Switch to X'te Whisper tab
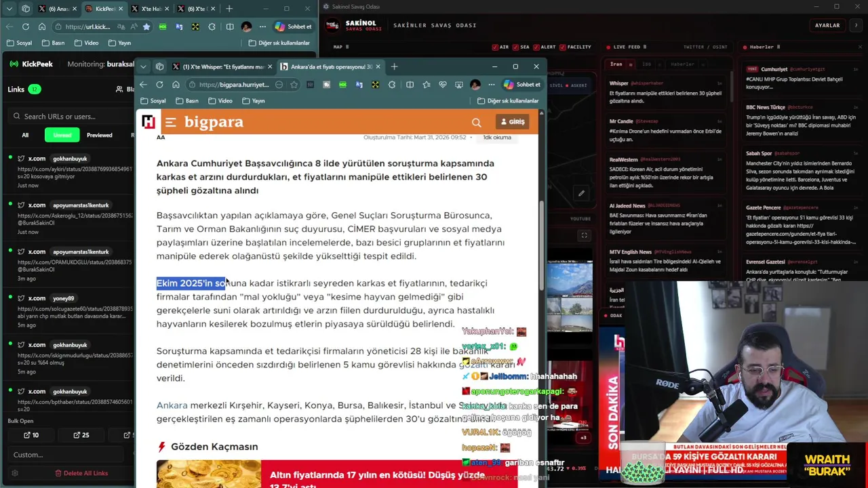Viewport: 868px width, 488px height. click(x=222, y=66)
